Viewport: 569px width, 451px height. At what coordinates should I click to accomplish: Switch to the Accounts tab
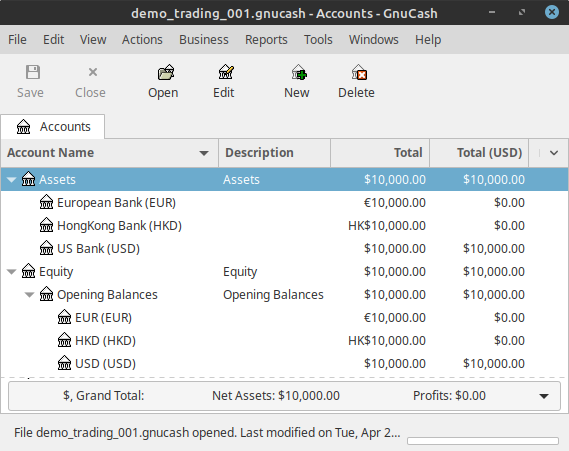click(53, 127)
